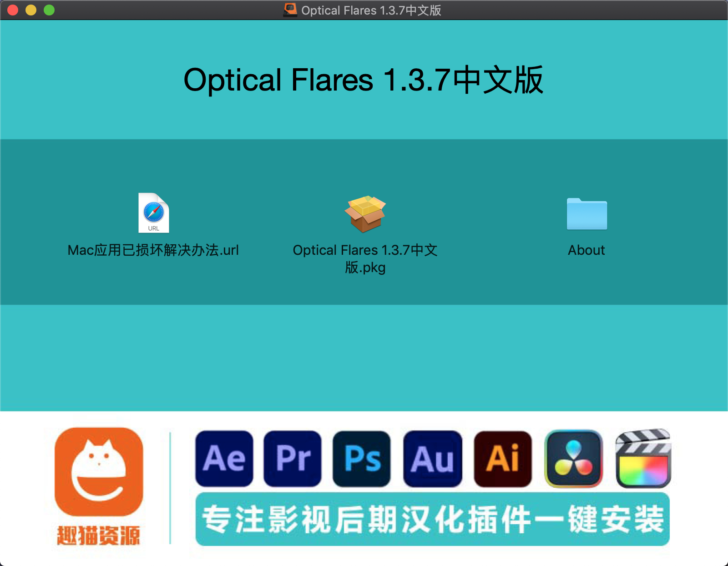Select the Illustrator Ai icon
Viewport: 728px width, 566px height.
point(503,459)
